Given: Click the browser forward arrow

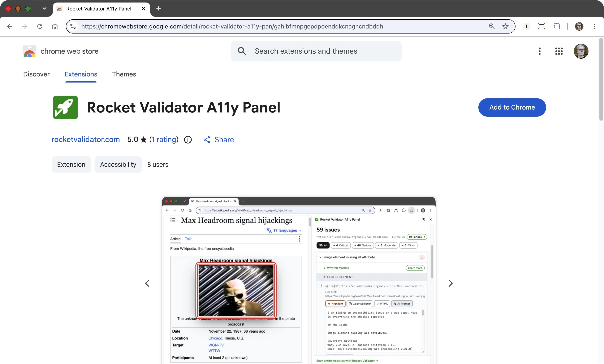Looking at the screenshot, I should [x=25, y=26].
